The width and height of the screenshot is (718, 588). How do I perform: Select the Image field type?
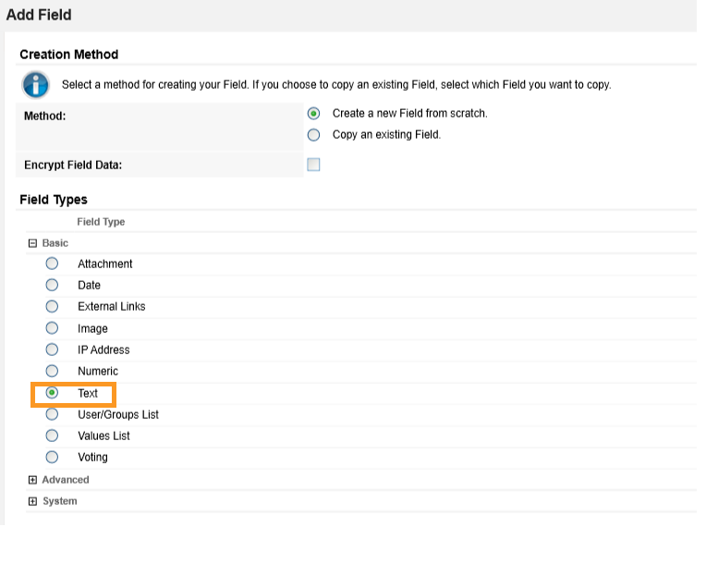[53, 328]
